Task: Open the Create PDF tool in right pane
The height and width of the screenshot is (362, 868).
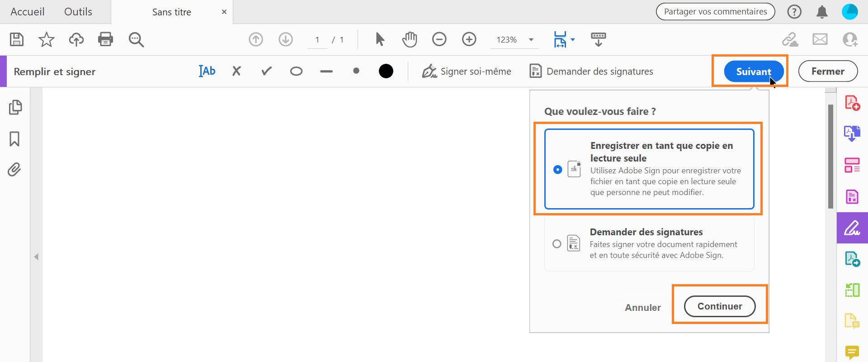Action: point(853,103)
